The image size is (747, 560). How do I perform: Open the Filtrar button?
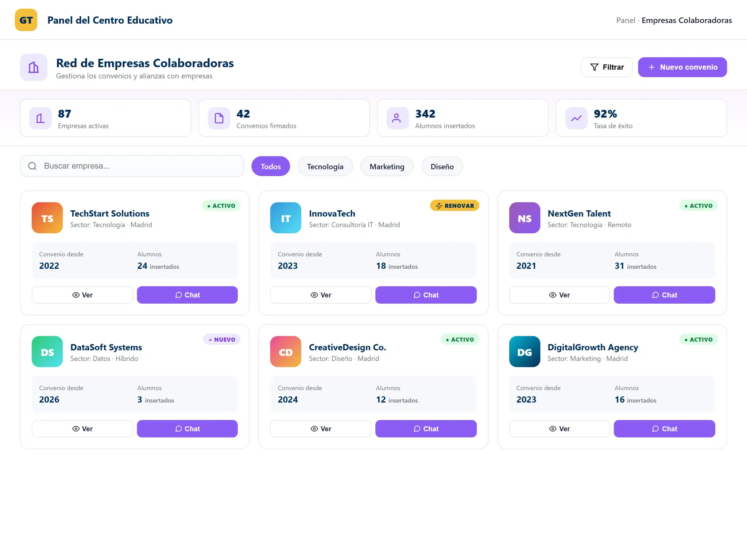click(607, 67)
